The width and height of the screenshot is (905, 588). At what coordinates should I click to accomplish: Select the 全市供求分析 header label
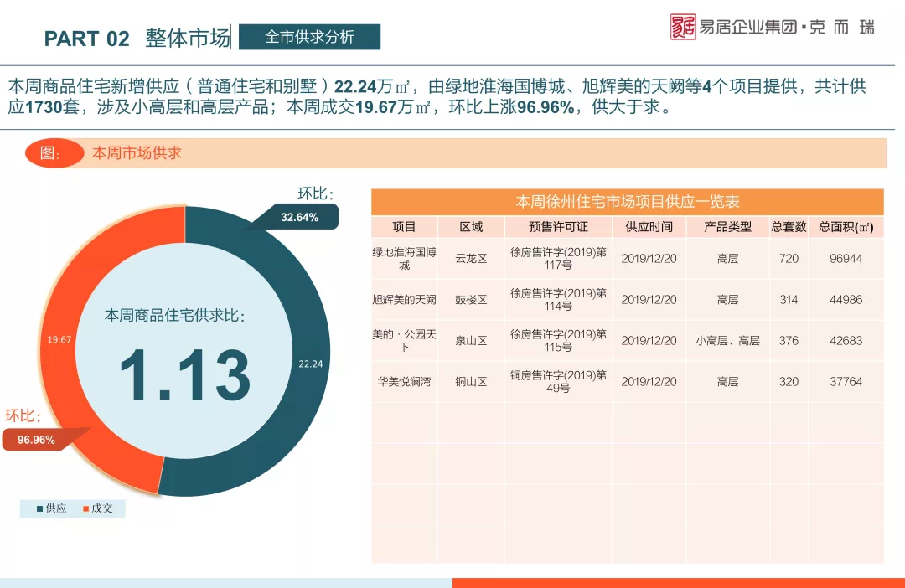point(309,37)
